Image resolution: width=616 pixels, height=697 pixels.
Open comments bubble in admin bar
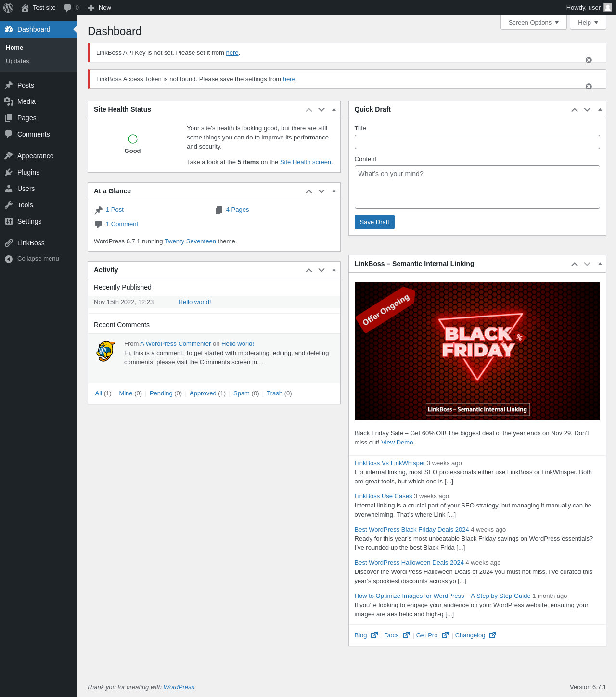coord(68,8)
